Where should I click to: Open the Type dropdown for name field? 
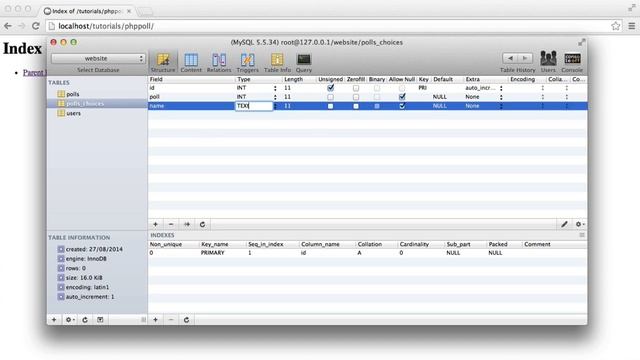point(275,106)
